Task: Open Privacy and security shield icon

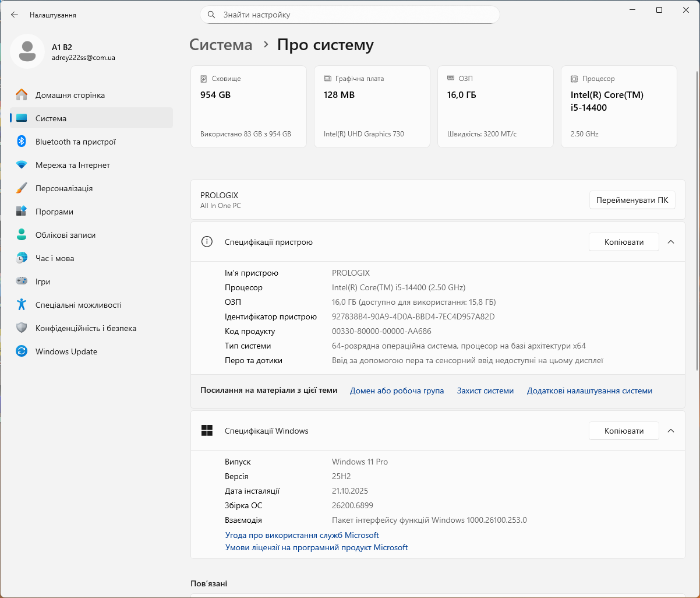Action: click(x=22, y=328)
